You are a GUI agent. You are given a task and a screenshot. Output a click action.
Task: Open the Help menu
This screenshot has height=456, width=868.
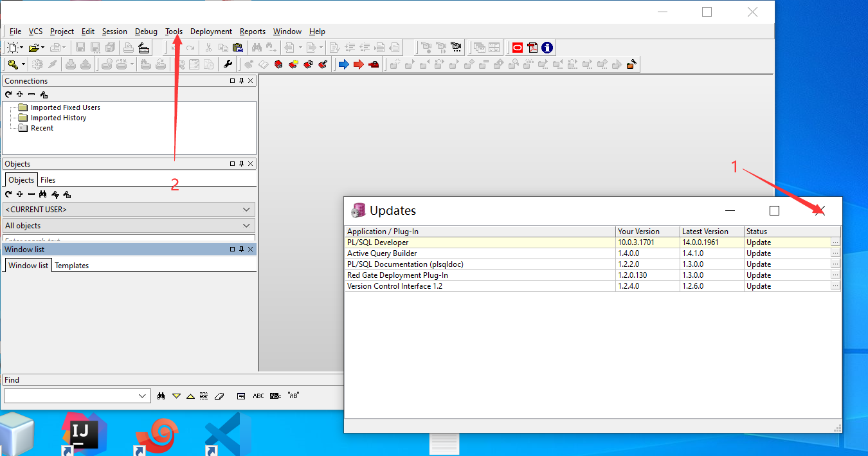click(x=317, y=32)
